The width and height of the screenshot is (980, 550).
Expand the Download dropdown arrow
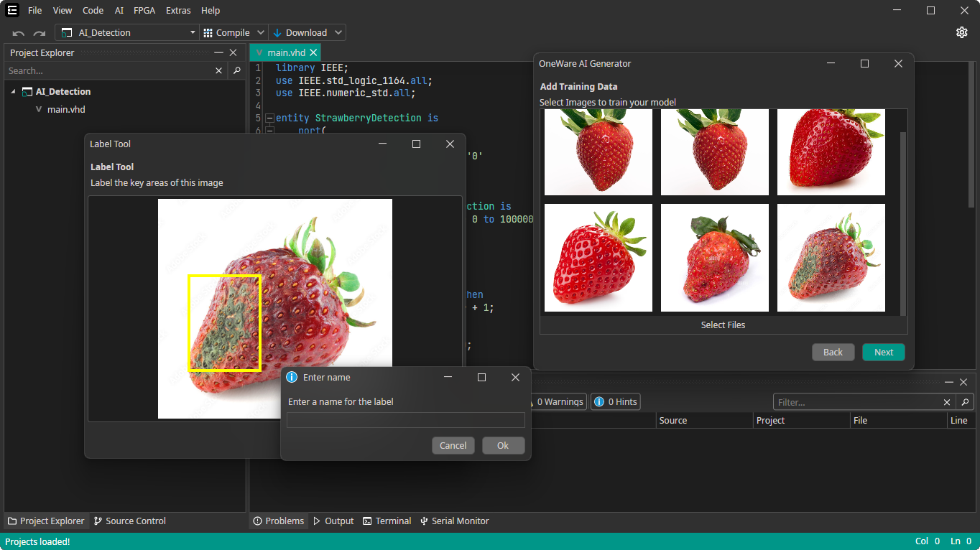pyautogui.click(x=338, y=32)
